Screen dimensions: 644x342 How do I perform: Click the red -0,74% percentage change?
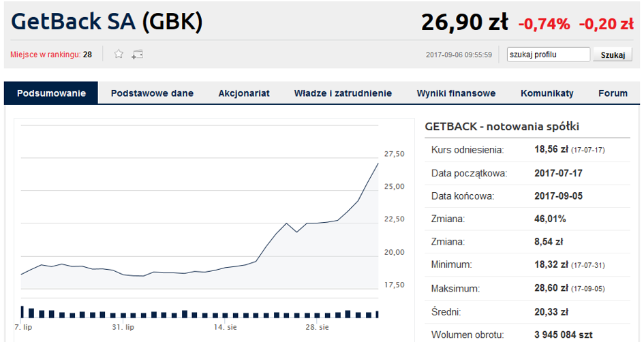544,24
